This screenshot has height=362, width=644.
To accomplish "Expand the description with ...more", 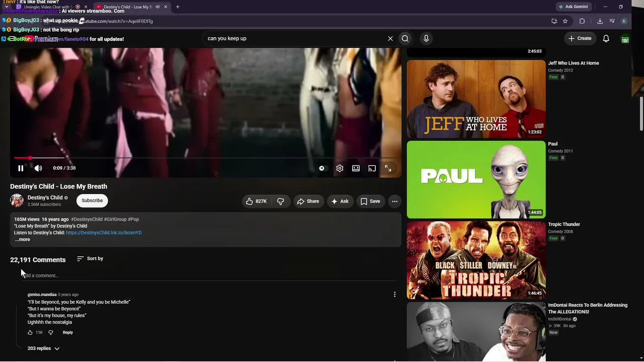I will click(22, 240).
